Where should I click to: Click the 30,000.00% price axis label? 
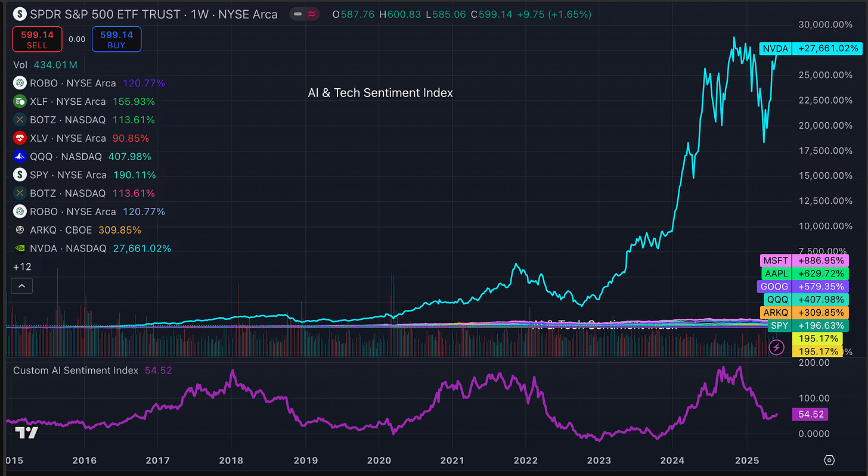pyautogui.click(x=826, y=24)
